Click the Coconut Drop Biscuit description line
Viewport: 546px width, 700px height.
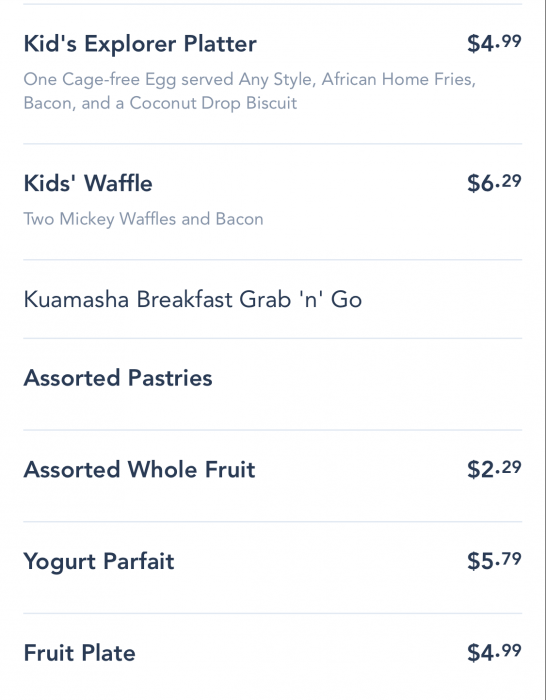point(160,103)
